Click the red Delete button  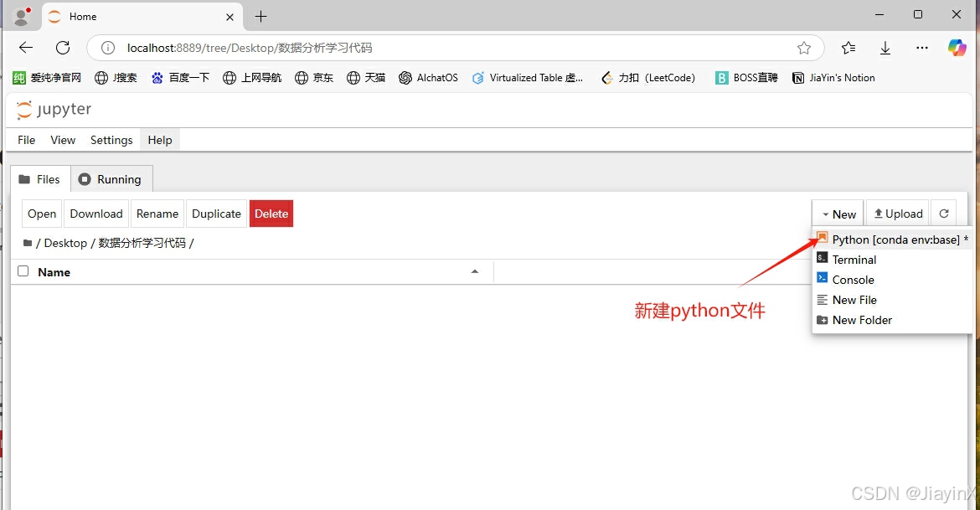click(271, 214)
